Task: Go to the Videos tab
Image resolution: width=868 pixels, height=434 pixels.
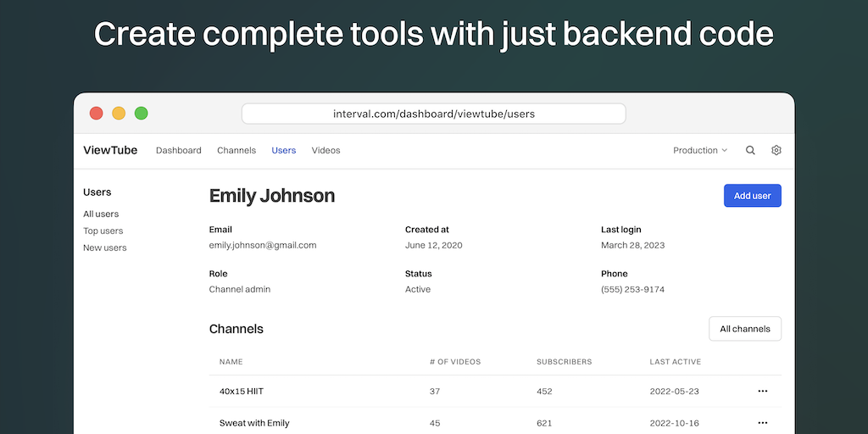Action: click(325, 151)
